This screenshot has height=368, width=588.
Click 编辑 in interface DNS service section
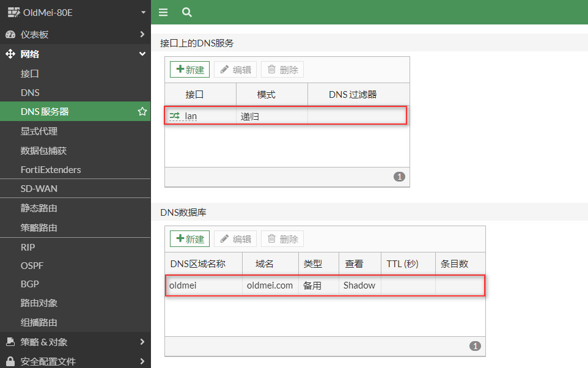pyautogui.click(x=235, y=70)
